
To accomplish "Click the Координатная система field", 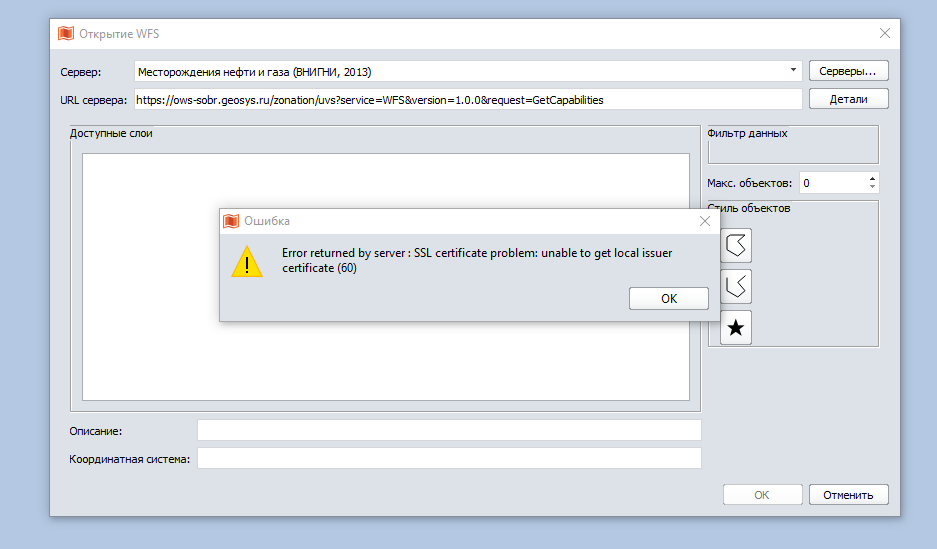I will click(x=449, y=459).
